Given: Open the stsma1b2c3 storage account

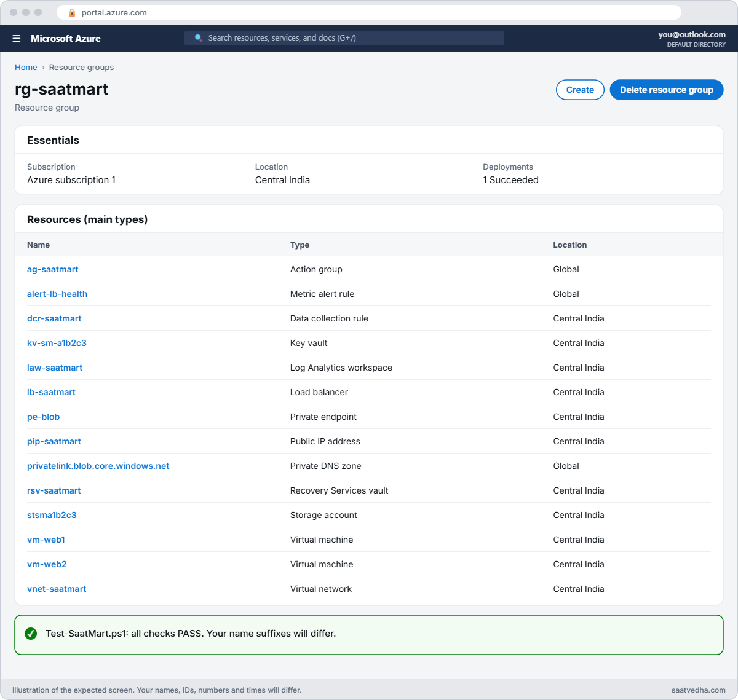Looking at the screenshot, I should click(52, 515).
